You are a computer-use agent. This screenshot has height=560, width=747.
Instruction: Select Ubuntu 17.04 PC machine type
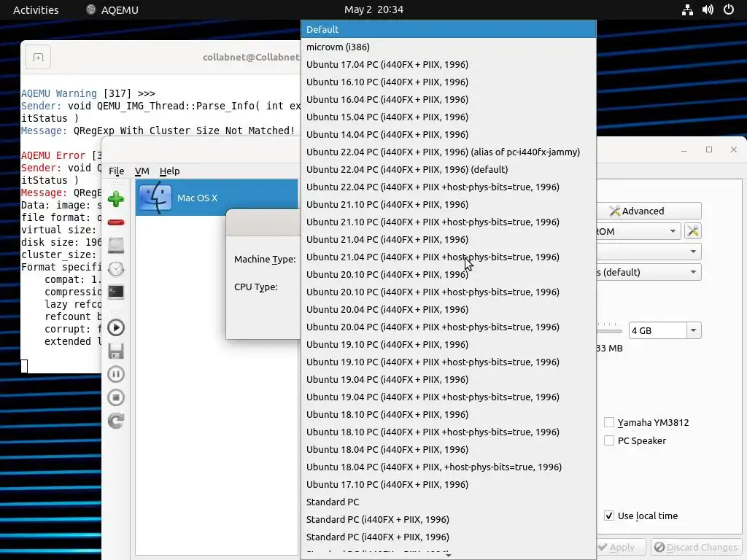pyautogui.click(x=449, y=64)
